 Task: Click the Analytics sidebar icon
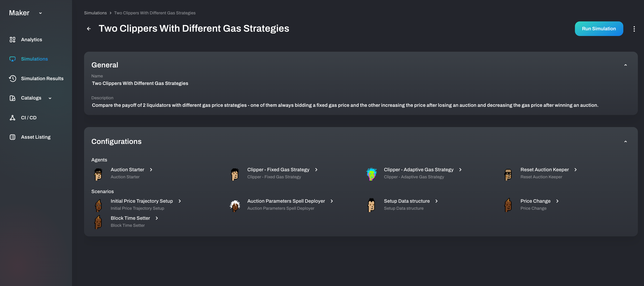12,40
